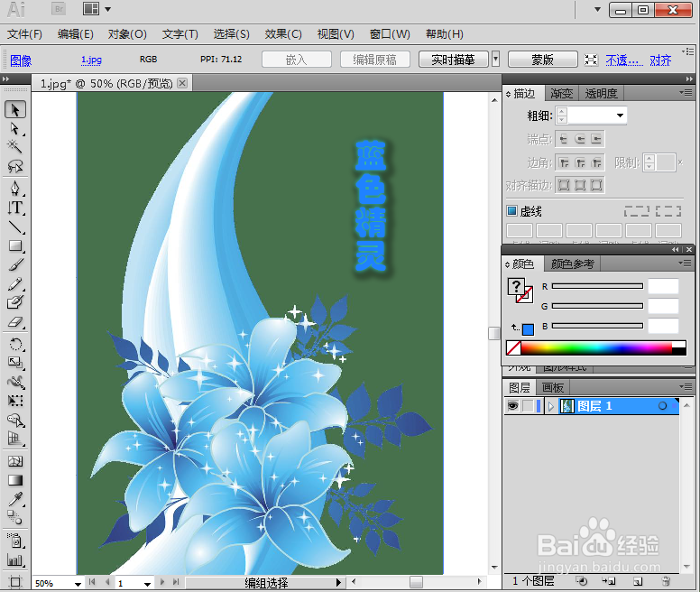Select the Column Graph tool

click(15, 560)
